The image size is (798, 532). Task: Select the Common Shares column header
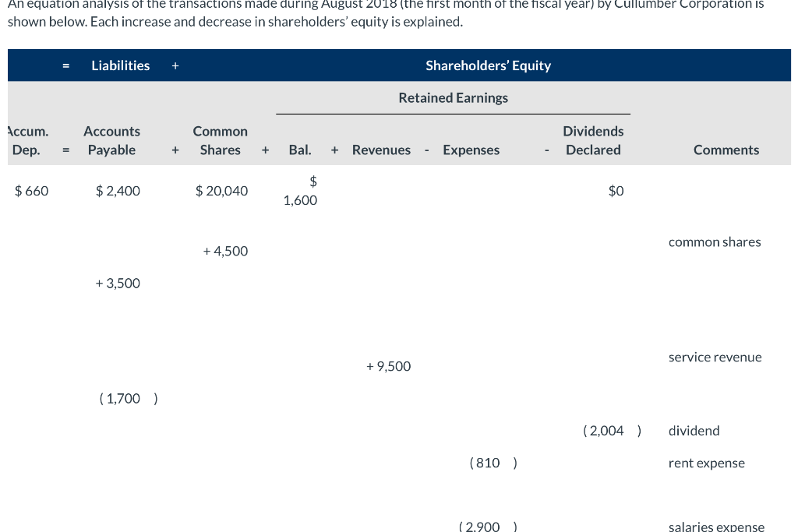pyautogui.click(x=220, y=140)
